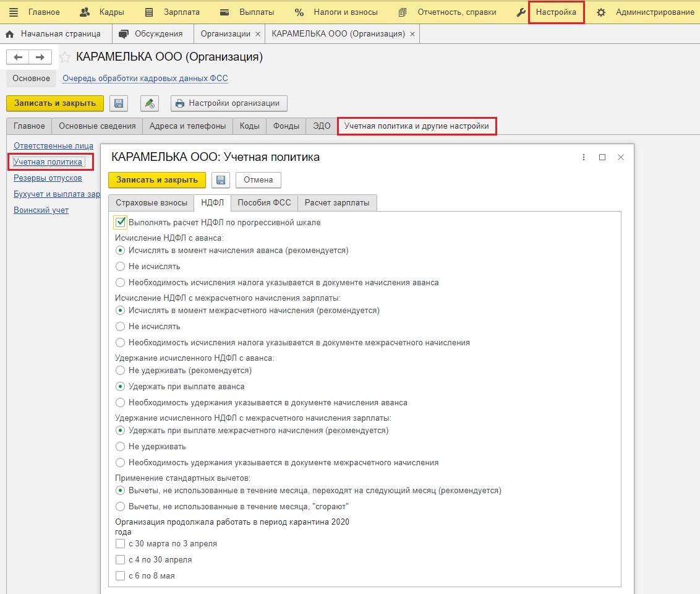Select Исчислять в момент межрасчетного начисления
This screenshot has height=594, width=700.
(120, 311)
